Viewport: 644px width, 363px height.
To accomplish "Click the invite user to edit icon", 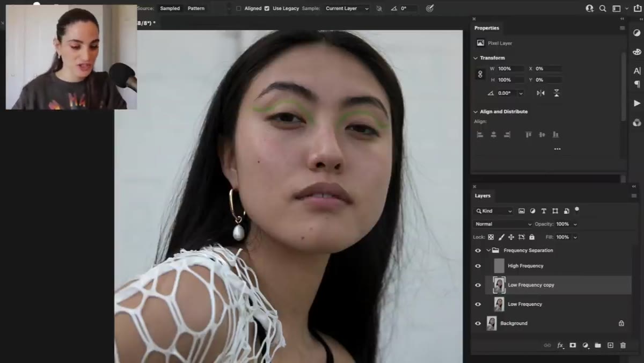I will pos(590,9).
